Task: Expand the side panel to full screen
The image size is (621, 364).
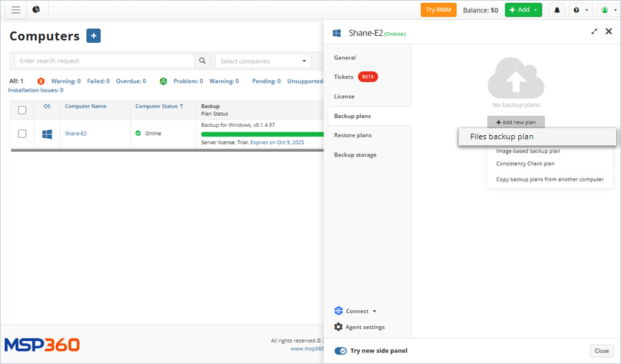Action: [594, 32]
